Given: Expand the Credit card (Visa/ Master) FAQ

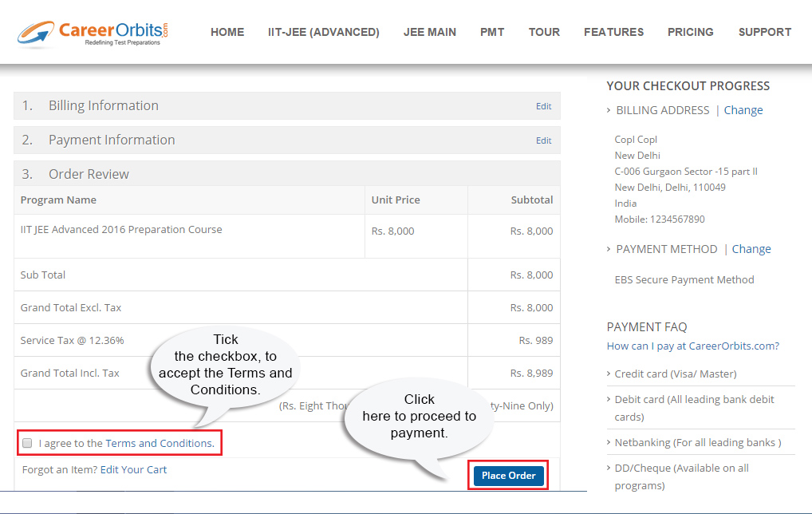Looking at the screenshot, I should 675,374.
